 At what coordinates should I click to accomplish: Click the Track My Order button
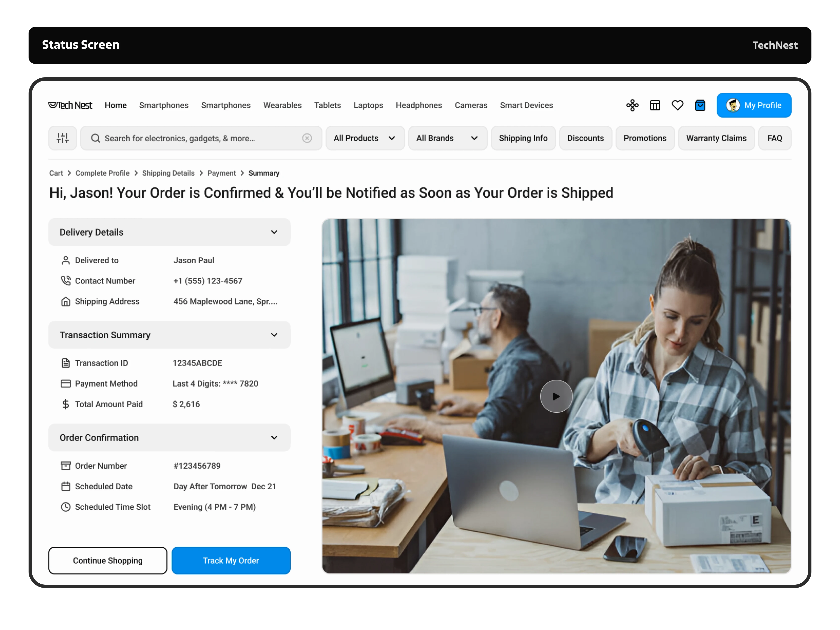(x=231, y=560)
